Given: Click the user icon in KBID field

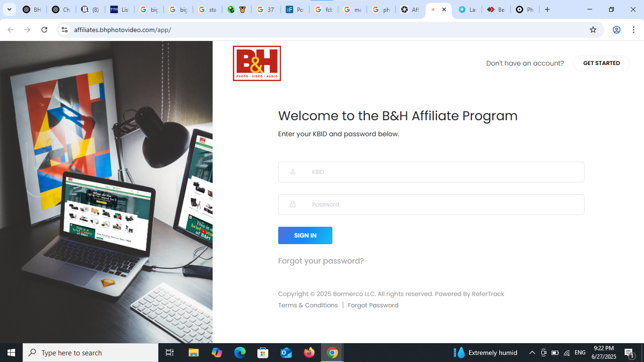Looking at the screenshot, I should tap(293, 172).
